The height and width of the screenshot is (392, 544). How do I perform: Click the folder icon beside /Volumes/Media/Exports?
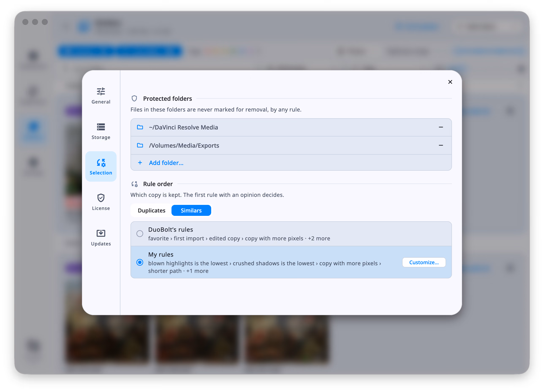tap(140, 145)
